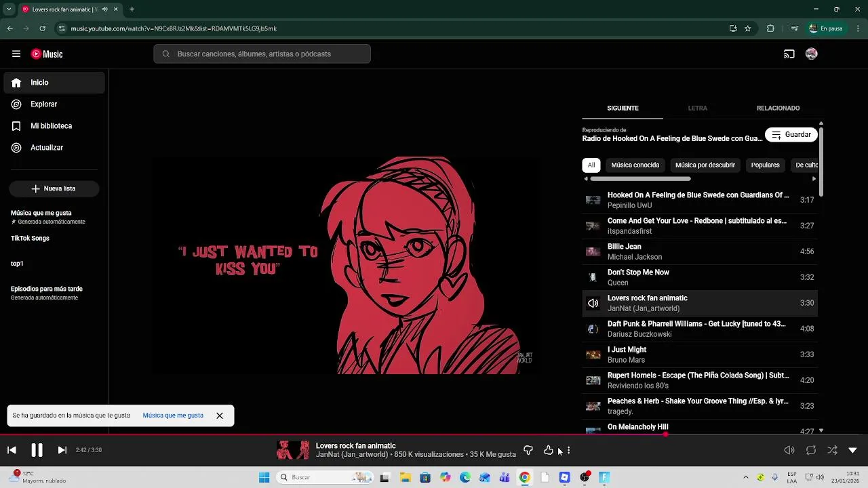This screenshot has width=868, height=488.
Task: Select the Música conocida filter chip
Action: pyautogui.click(x=635, y=165)
